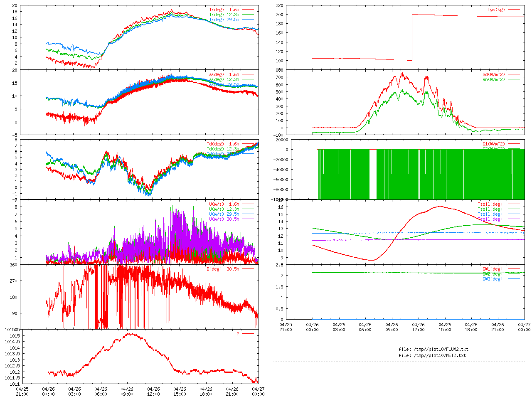Image resolution: width=532 pixels, height=399 pixels.
Task: Select the Ts(deg) 12.3m legend entry
Action: pyautogui.click(x=223, y=80)
